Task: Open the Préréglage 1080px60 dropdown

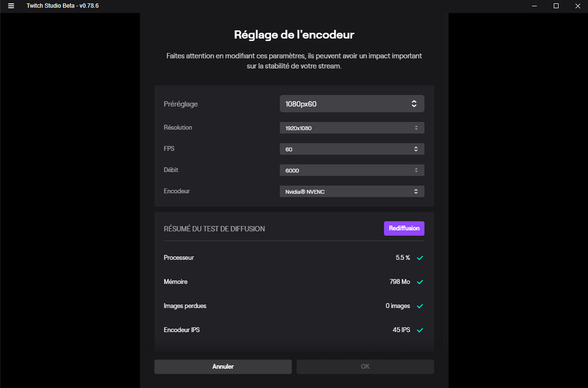Action: (352, 104)
